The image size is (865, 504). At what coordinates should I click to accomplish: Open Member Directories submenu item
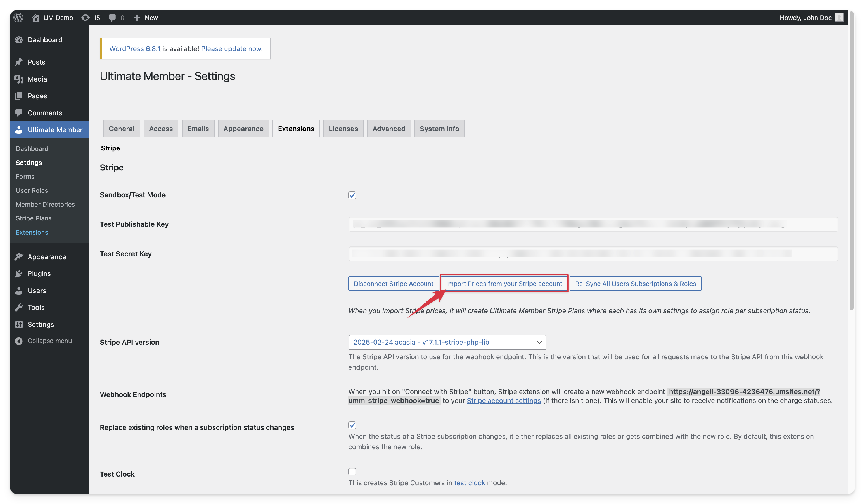pos(45,204)
